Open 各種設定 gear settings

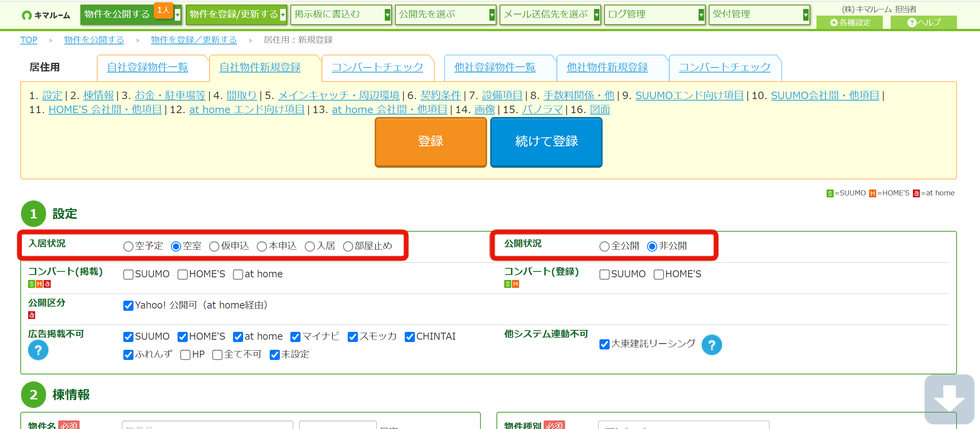pyautogui.click(x=850, y=23)
